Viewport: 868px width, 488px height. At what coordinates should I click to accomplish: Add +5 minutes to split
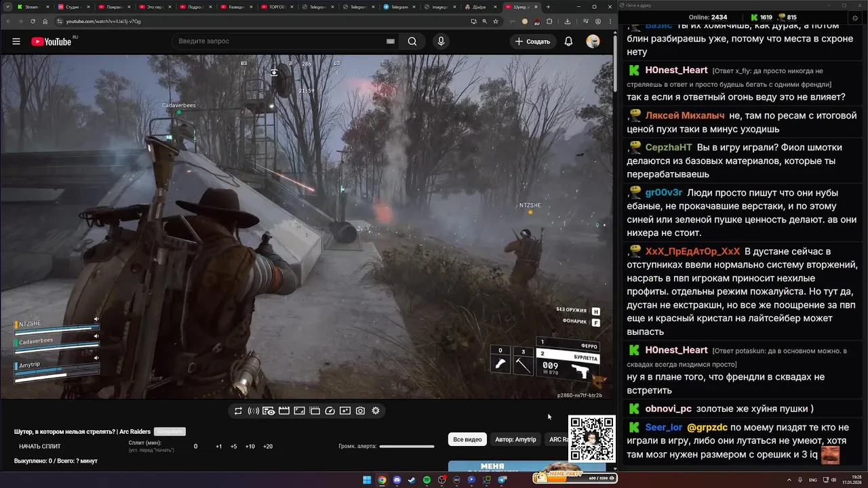[x=234, y=447]
